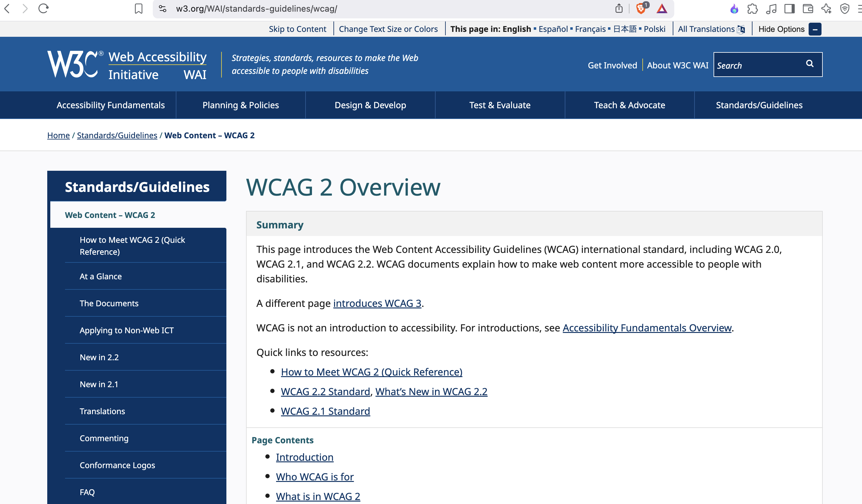
Task: Click the Leo AI sparkle icon
Action: point(826,9)
